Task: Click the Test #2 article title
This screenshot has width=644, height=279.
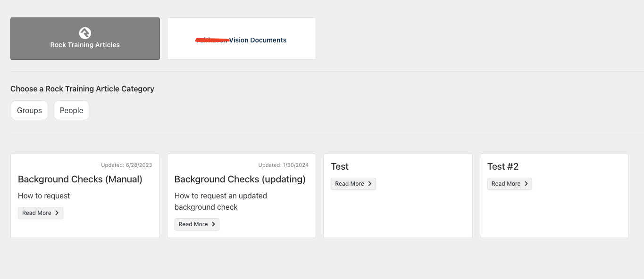Action: pos(503,166)
